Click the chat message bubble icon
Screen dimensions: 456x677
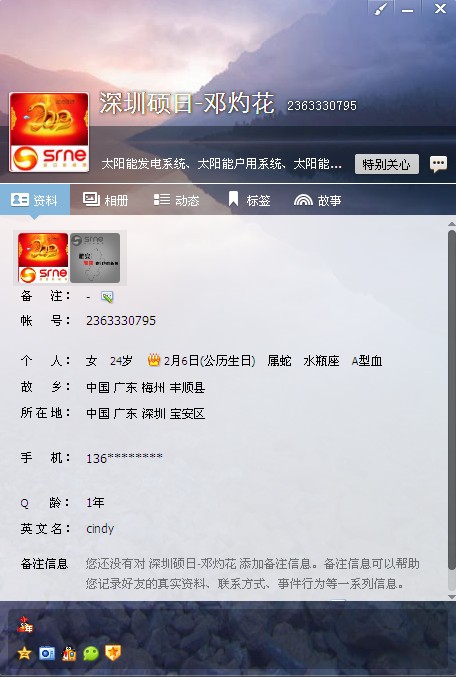438,164
